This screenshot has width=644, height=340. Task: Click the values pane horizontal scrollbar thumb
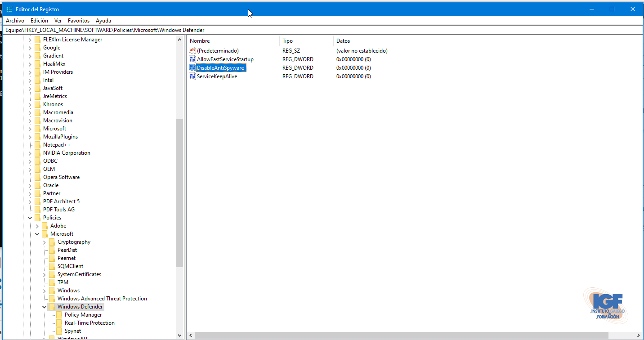pyautogui.click(x=402, y=336)
